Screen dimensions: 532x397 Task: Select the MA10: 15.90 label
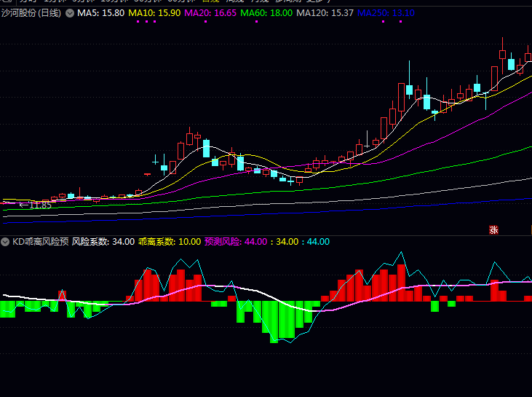tap(154, 13)
